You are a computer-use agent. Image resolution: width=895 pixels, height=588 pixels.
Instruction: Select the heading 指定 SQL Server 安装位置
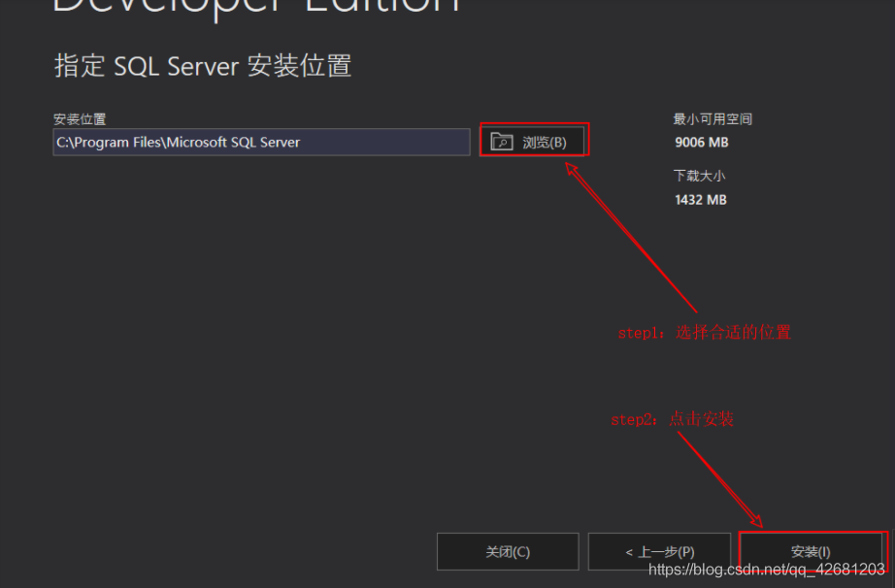click(203, 66)
